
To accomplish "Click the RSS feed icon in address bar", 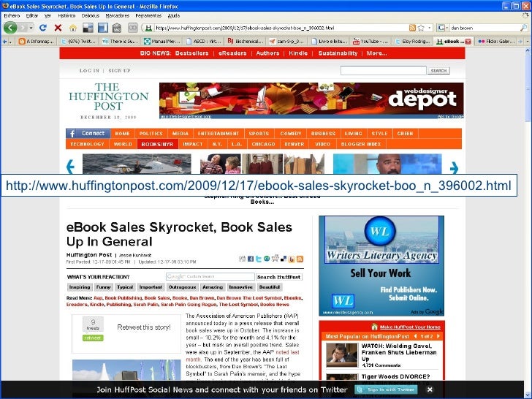I will click(x=412, y=28).
